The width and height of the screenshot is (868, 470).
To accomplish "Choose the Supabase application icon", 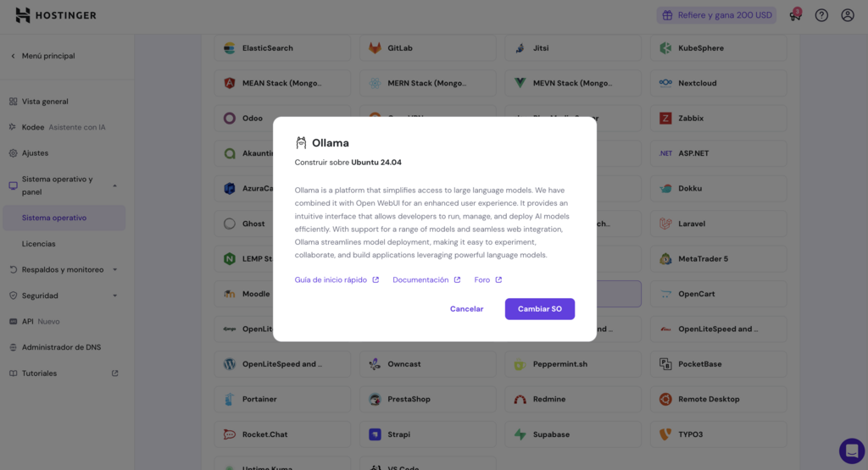I will (x=520, y=434).
